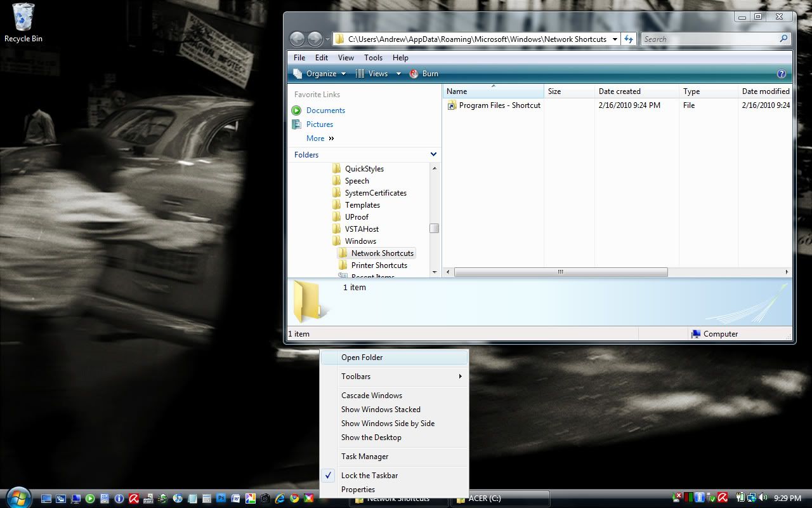Image resolution: width=812 pixels, height=508 pixels.
Task: Click Switch Between Windows quick launch icon
Action: pyautogui.click(x=61, y=498)
